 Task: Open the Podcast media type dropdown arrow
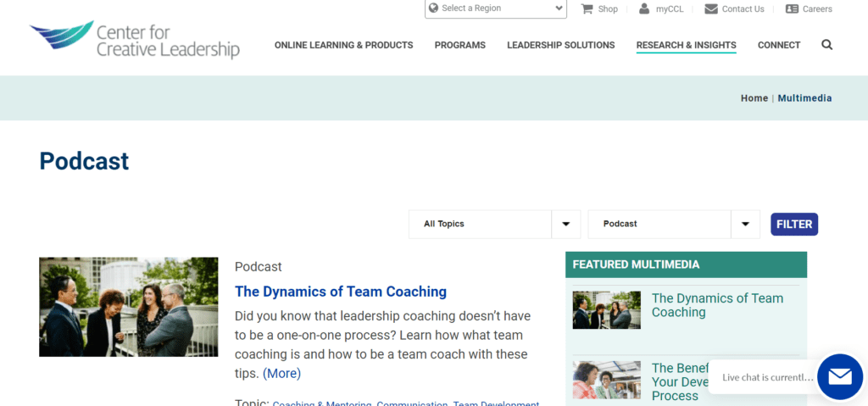click(x=746, y=225)
